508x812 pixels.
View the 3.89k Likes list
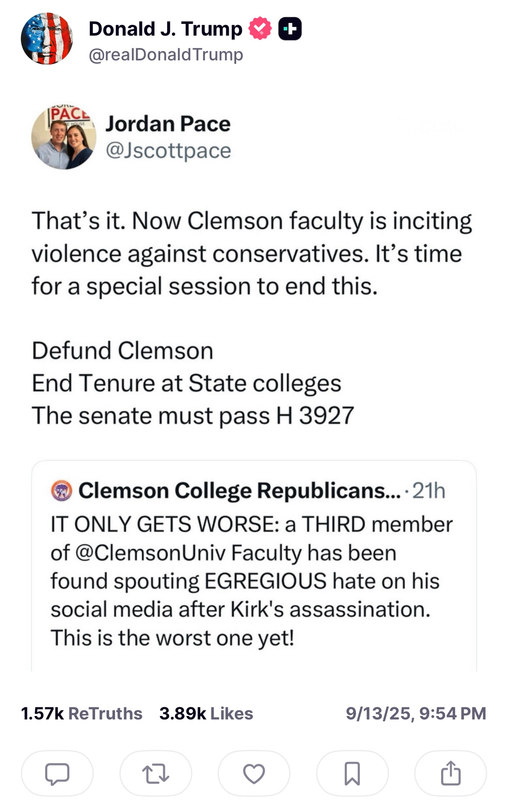(x=206, y=713)
